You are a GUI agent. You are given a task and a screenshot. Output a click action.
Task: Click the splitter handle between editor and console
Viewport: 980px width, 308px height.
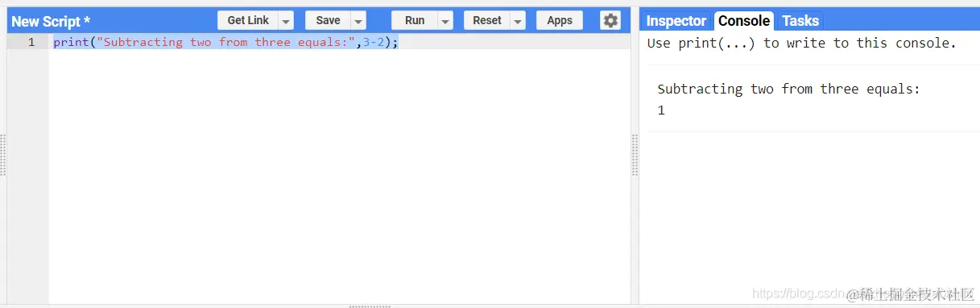[635, 154]
